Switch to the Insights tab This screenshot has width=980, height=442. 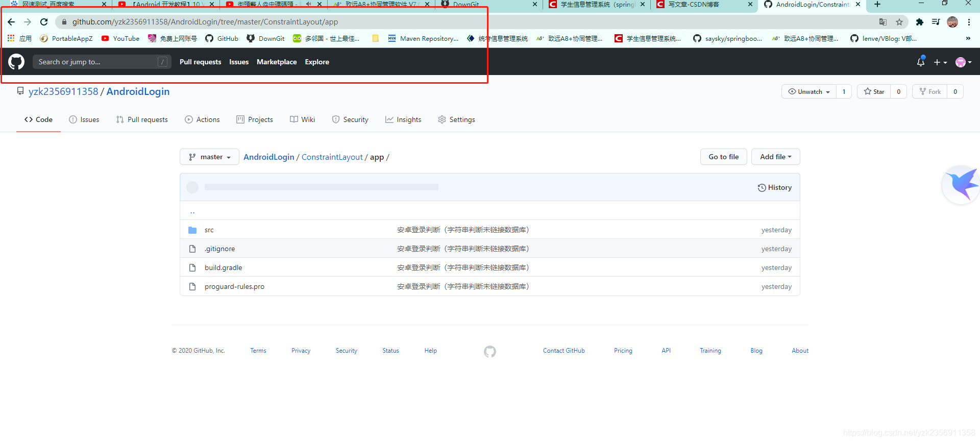pos(403,119)
